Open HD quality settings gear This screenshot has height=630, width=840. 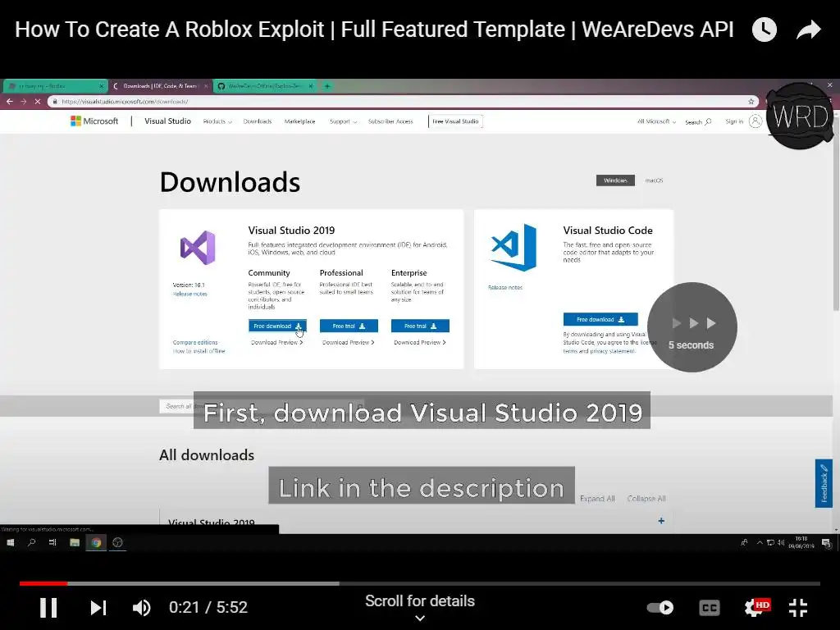click(x=756, y=608)
